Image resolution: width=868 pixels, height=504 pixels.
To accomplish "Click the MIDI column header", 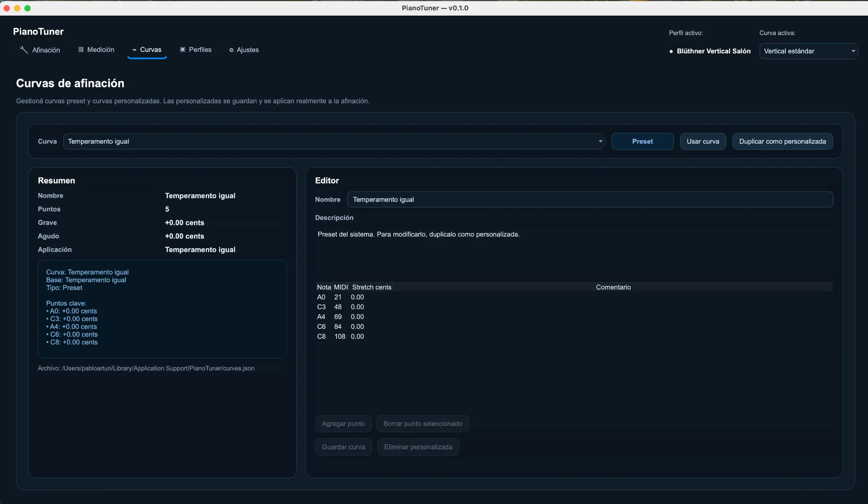I will pyautogui.click(x=340, y=287).
